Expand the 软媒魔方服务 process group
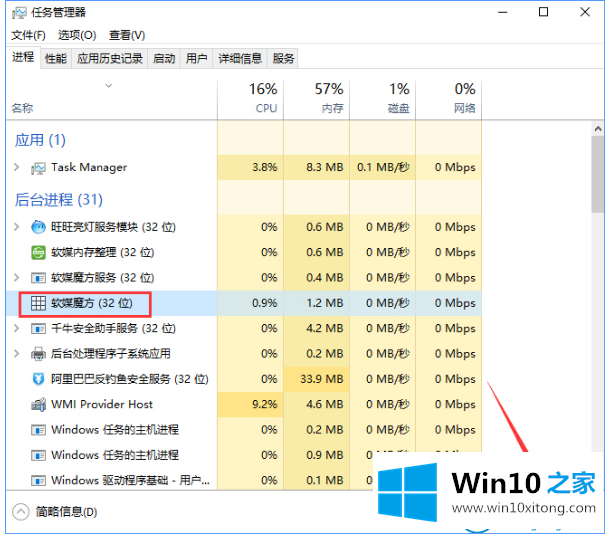This screenshot has width=608, height=534. (16, 278)
